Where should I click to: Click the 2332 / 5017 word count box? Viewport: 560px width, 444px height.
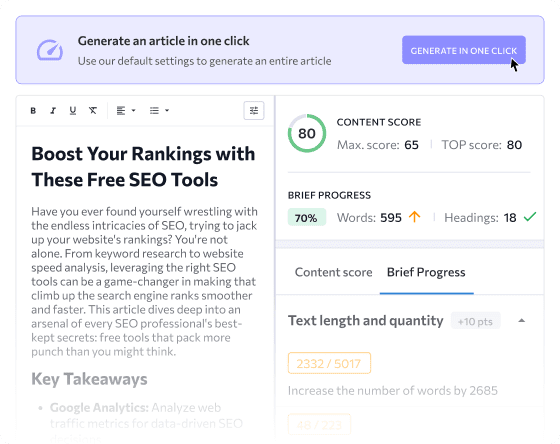point(329,363)
